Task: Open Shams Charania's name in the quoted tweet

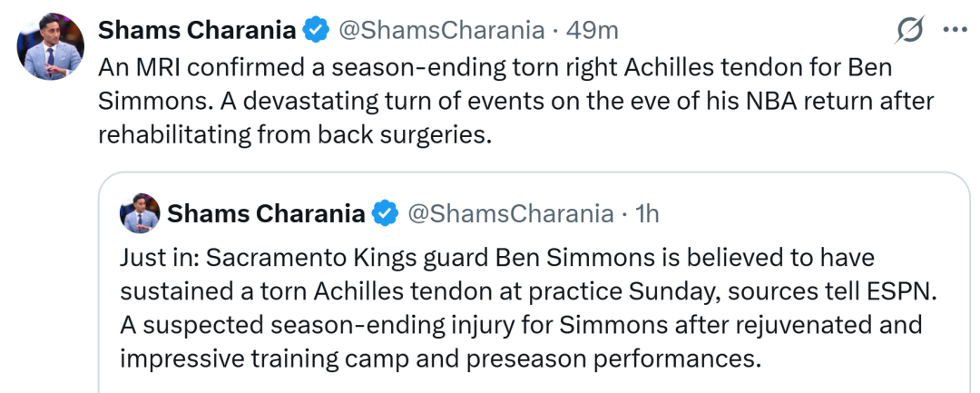Action: click(266, 213)
